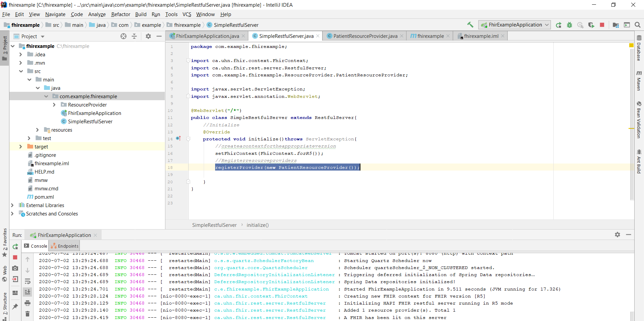Rerun application in Run panel
This screenshot has height=321, width=644.
coord(15,247)
